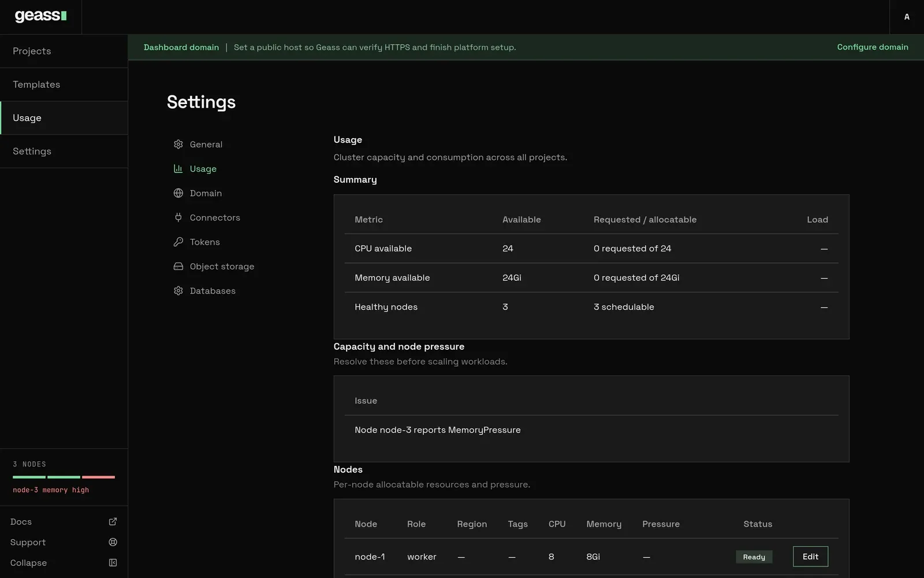Click the Domain globe icon
The width and height of the screenshot is (924, 578).
pyautogui.click(x=178, y=193)
